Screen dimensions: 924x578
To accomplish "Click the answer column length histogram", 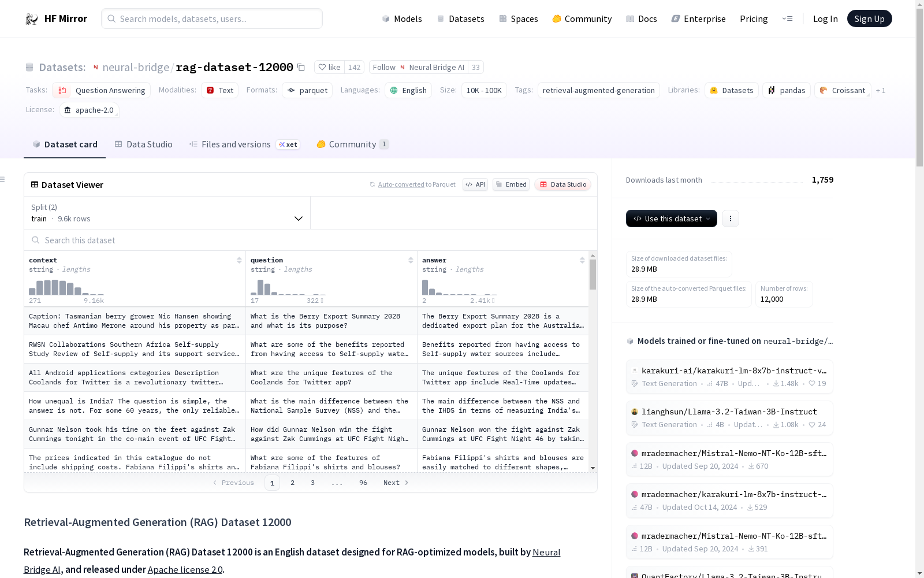I will pyautogui.click(x=459, y=287).
